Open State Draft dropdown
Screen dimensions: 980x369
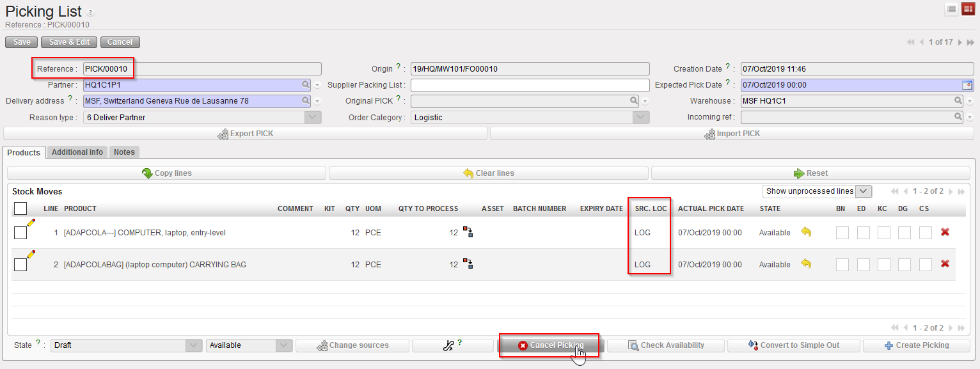[194, 345]
